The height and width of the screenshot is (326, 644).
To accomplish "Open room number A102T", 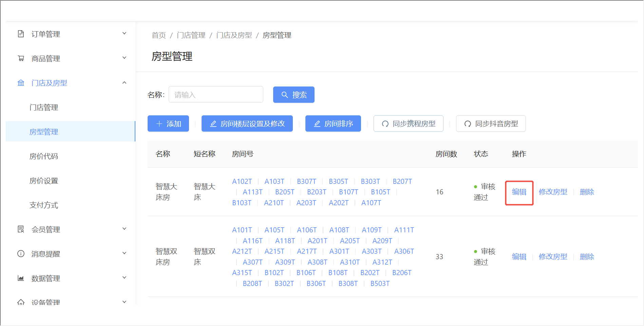I will click(x=242, y=181).
